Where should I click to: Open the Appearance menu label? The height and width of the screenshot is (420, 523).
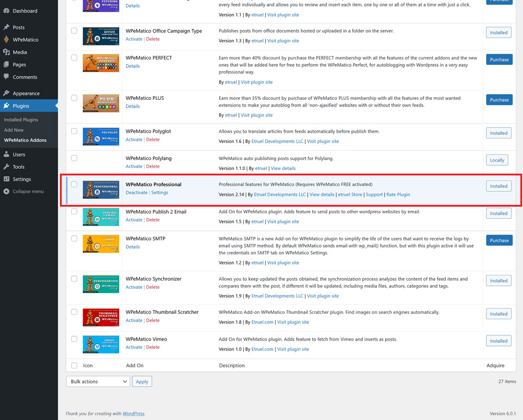[x=26, y=94]
